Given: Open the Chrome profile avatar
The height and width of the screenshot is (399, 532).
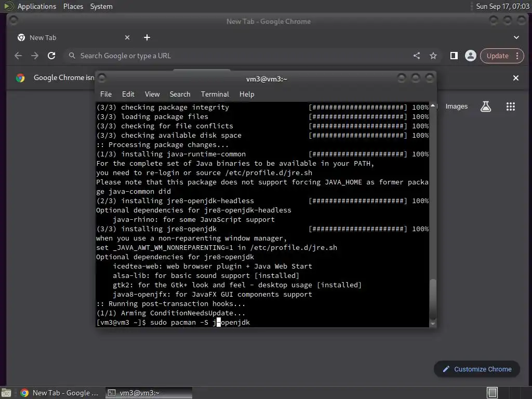Looking at the screenshot, I should 471,56.
